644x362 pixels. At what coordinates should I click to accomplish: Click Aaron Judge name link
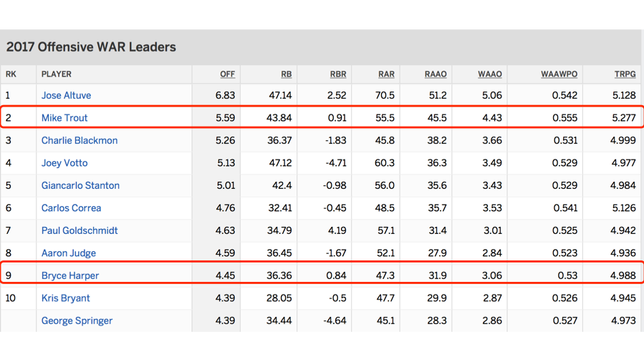[69, 253]
